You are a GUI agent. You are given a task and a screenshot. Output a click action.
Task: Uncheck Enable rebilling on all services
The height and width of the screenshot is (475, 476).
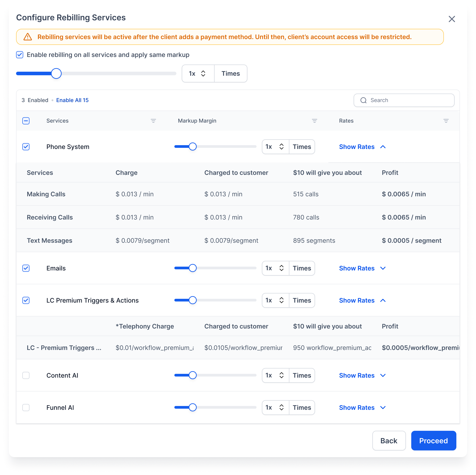(20, 55)
